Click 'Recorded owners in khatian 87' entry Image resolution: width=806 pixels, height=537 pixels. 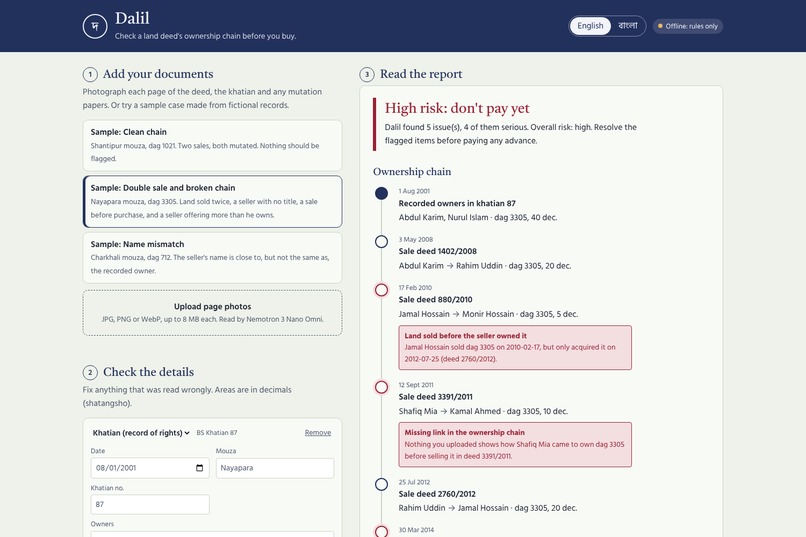pos(457,203)
